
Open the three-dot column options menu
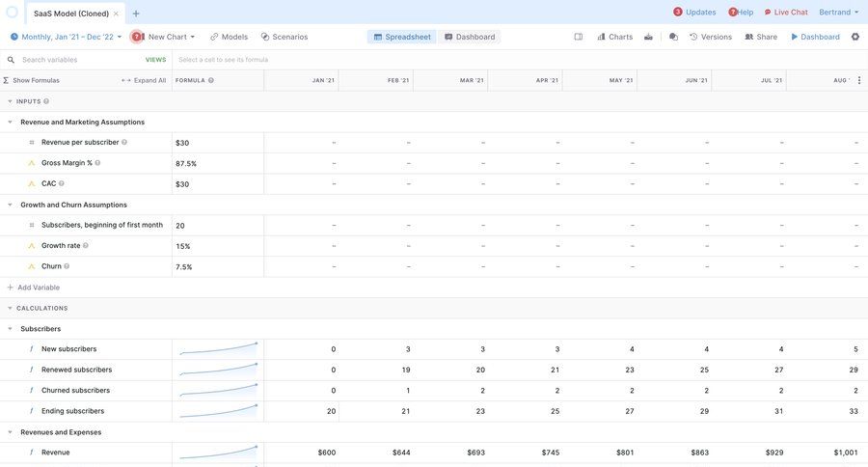(x=859, y=80)
